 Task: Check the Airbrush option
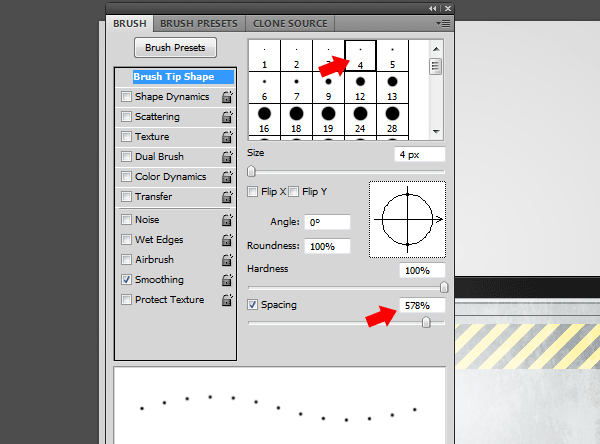pyautogui.click(x=126, y=260)
